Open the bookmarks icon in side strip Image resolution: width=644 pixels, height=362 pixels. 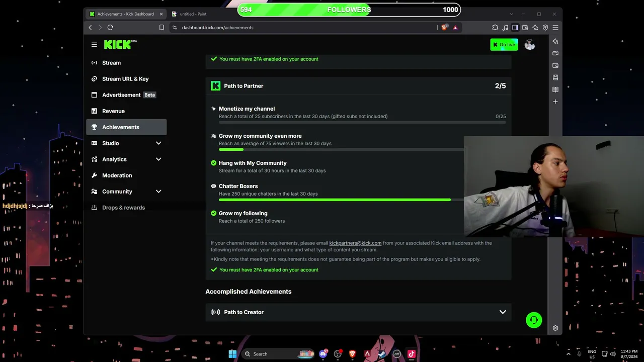555,77
